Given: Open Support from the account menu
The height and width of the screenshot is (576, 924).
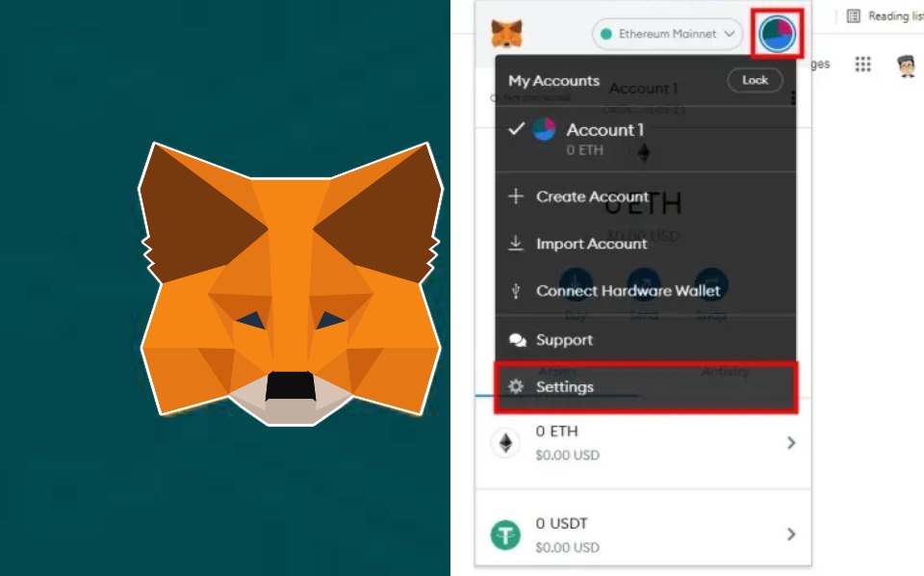Looking at the screenshot, I should click(x=645, y=340).
